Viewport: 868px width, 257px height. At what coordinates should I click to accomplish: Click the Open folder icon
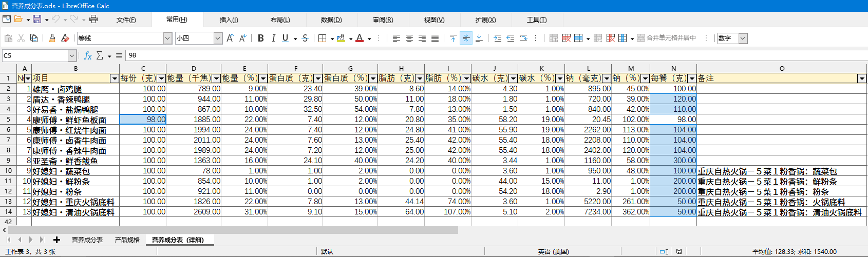pyautogui.click(x=18, y=19)
